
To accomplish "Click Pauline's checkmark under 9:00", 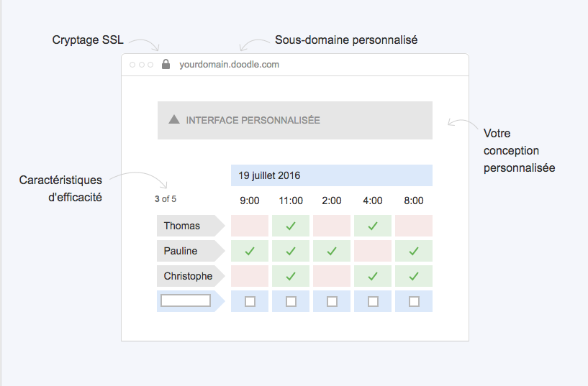I will click(250, 251).
